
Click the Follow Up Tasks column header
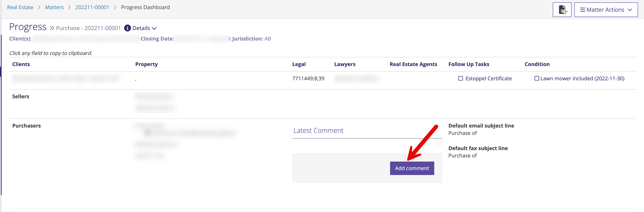tap(468, 64)
